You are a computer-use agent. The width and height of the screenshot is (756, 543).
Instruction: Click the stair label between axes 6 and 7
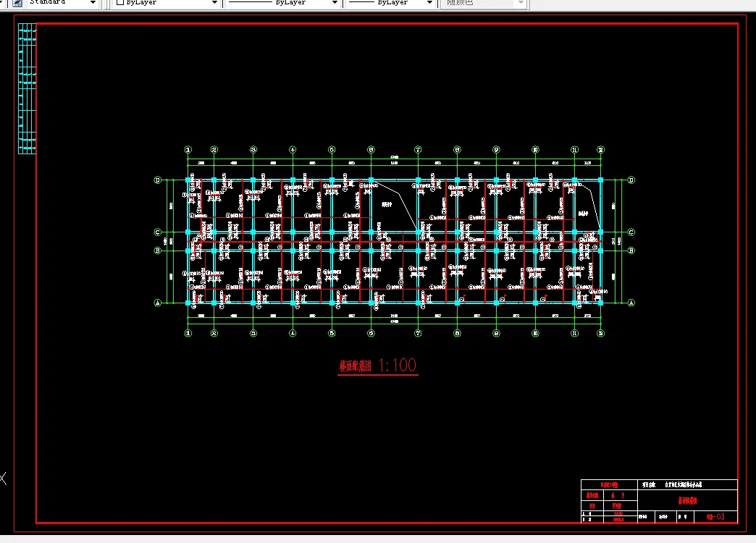(387, 204)
